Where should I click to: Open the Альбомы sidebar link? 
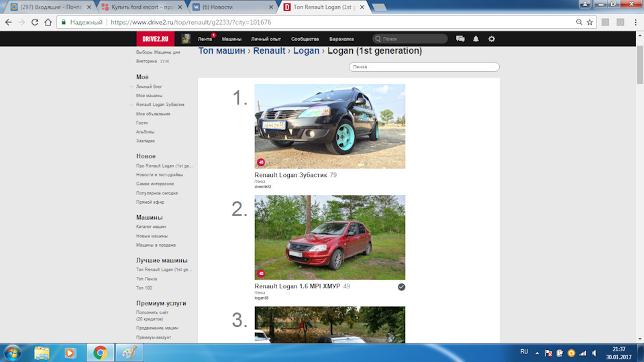coord(145,132)
